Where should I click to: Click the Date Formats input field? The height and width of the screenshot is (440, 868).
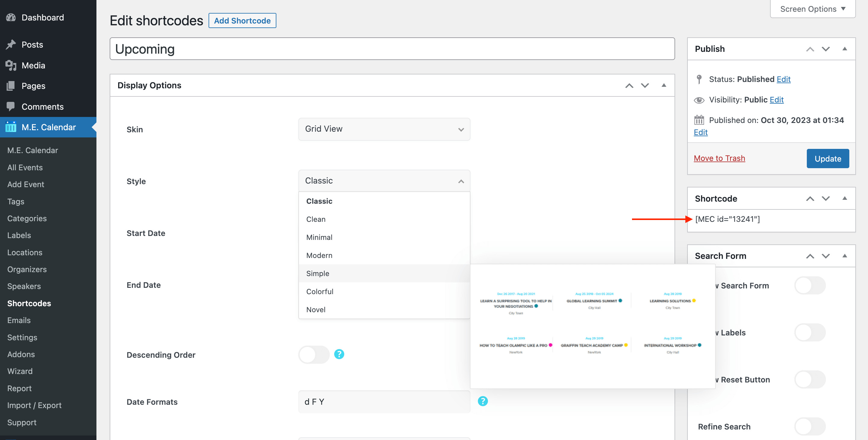(x=384, y=402)
